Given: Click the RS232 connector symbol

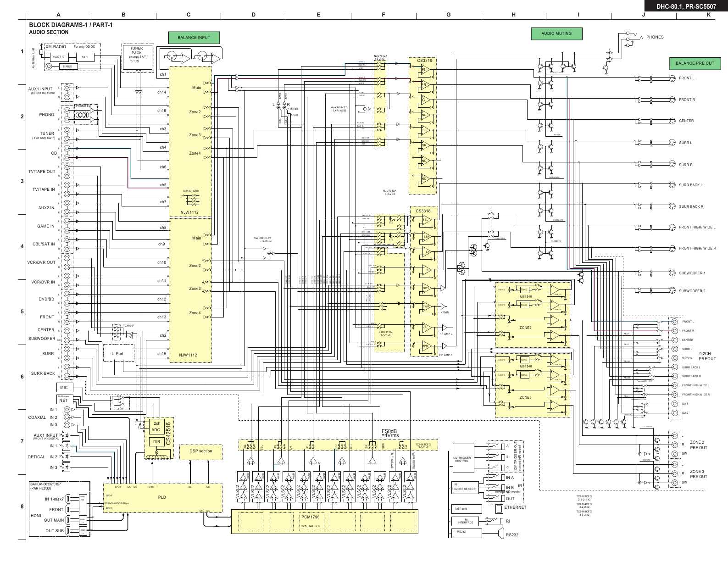Looking at the screenshot, I should click(500, 534).
